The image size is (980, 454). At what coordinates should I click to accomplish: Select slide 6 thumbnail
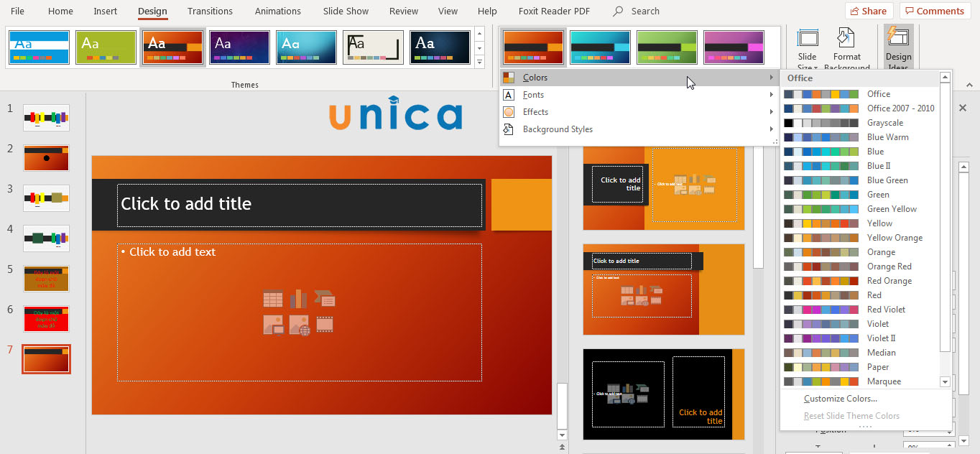[46, 319]
